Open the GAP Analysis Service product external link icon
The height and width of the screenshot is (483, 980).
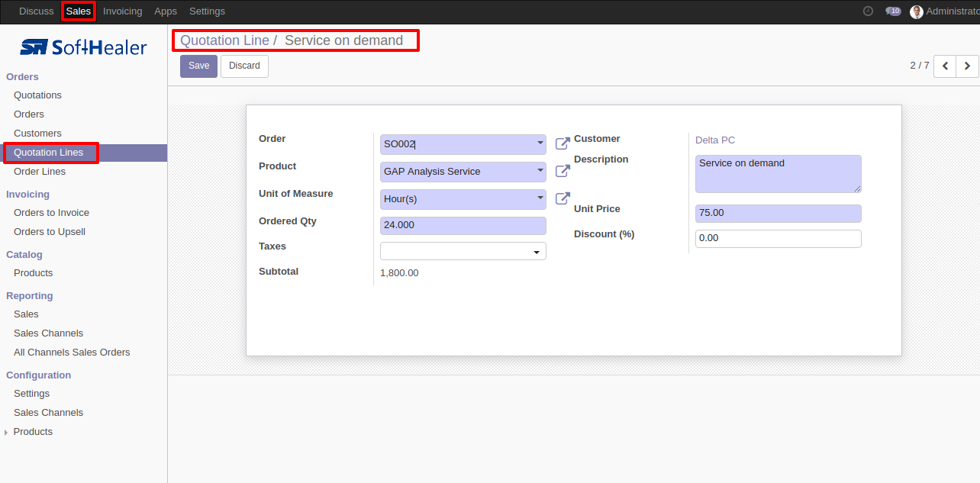pos(563,171)
